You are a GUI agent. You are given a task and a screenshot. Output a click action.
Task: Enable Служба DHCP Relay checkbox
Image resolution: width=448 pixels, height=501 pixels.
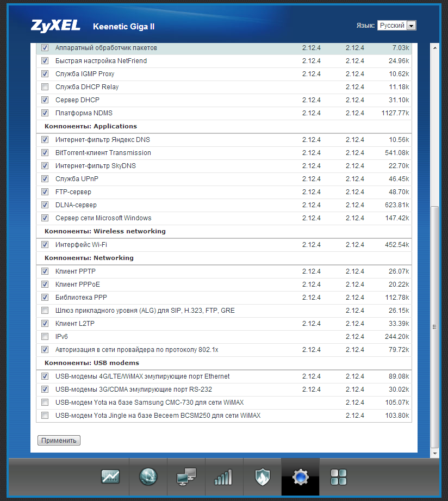45,87
